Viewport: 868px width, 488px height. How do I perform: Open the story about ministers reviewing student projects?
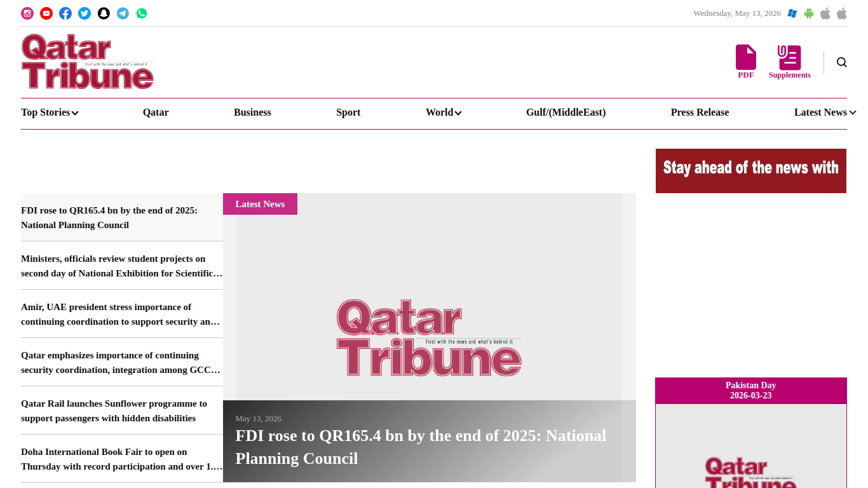click(122, 266)
